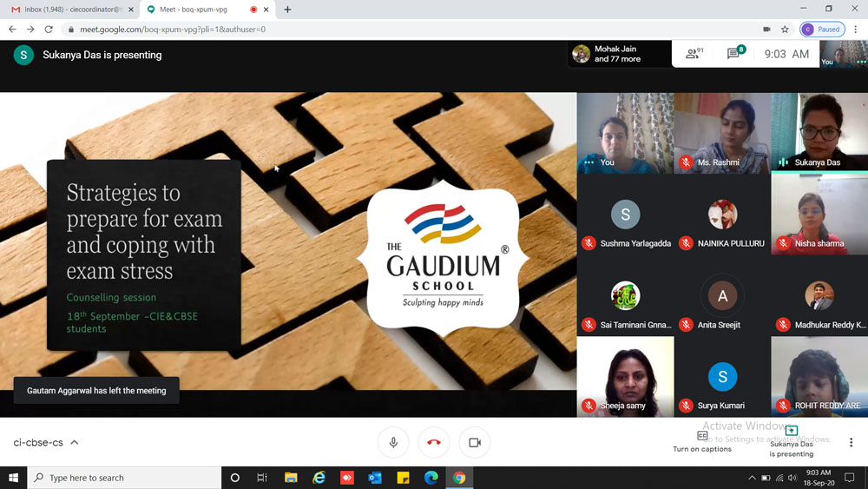The width and height of the screenshot is (868, 489).
Task: View site information via the lock icon
Action: (x=71, y=30)
